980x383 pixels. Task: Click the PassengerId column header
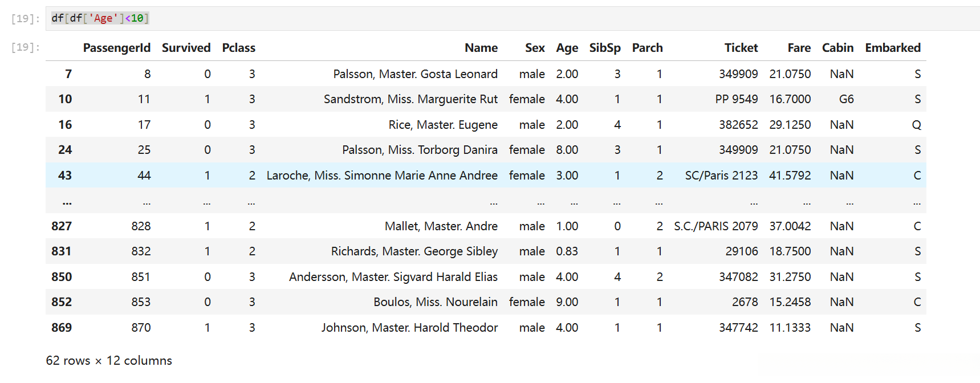coord(116,48)
